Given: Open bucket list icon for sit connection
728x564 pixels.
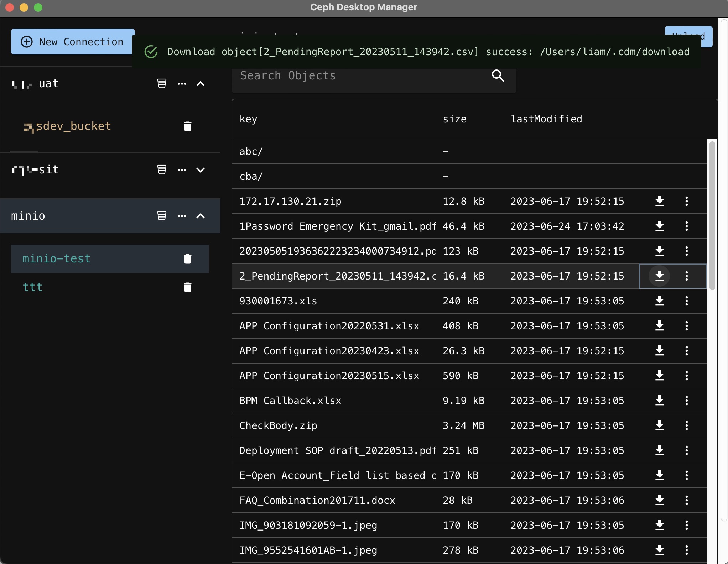Looking at the screenshot, I should pyautogui.click(x=162, y=169).
